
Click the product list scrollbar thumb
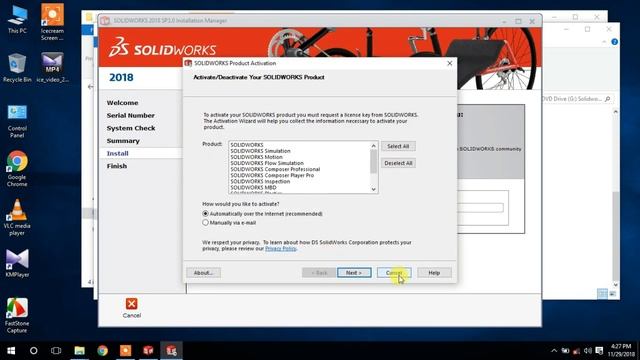373,162
